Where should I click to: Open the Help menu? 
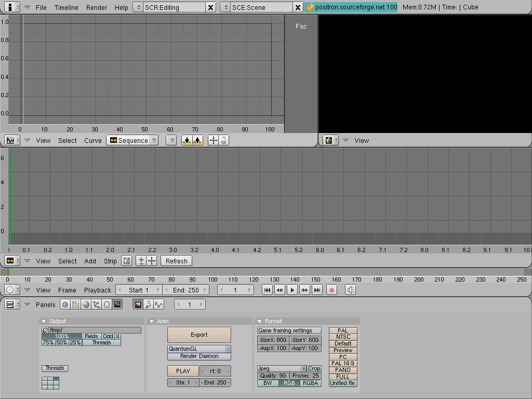(x=121, y=7)
